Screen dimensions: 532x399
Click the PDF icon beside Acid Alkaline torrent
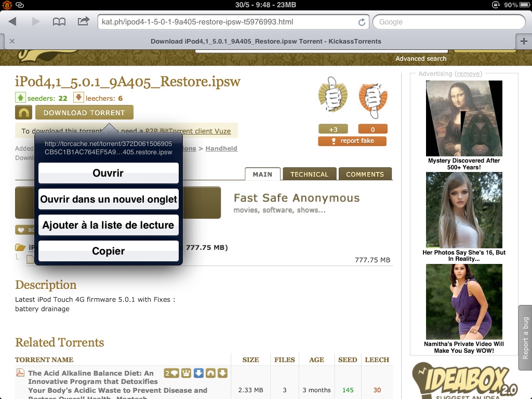(x=20, y=373)
